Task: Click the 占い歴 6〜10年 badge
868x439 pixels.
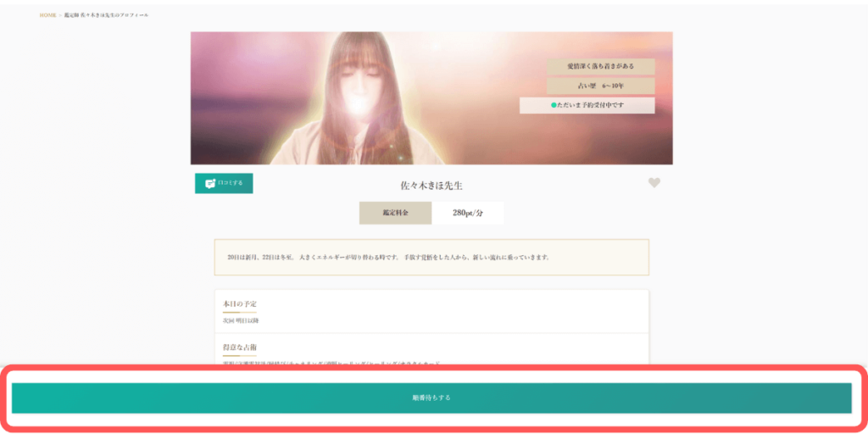Action: tap(600, 86)
